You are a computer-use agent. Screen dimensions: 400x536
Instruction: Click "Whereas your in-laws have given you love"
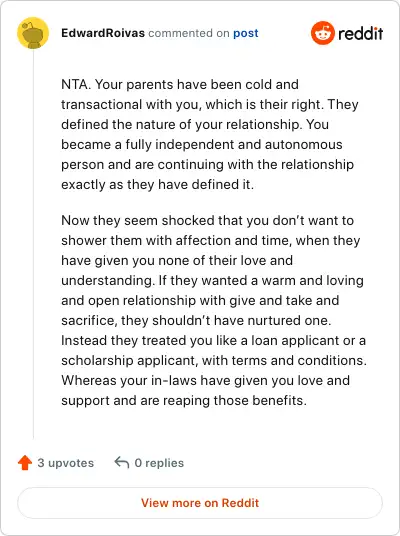coord(205,380)
